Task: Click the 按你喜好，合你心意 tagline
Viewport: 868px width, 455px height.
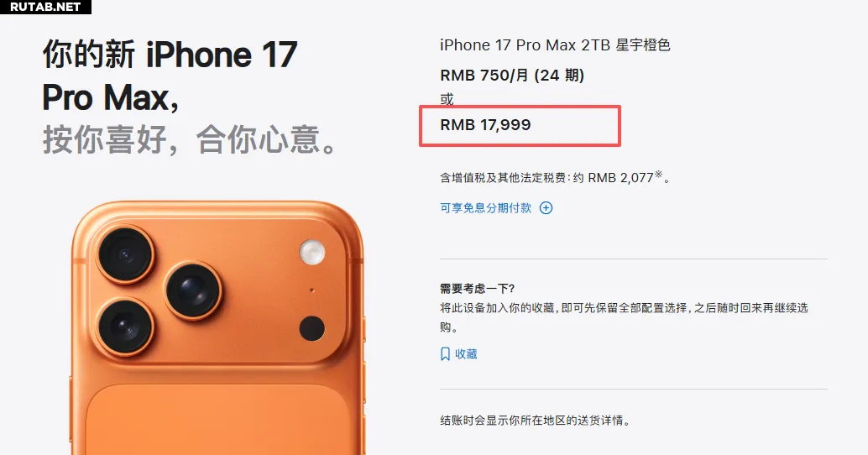Action: tap(190, 139)
